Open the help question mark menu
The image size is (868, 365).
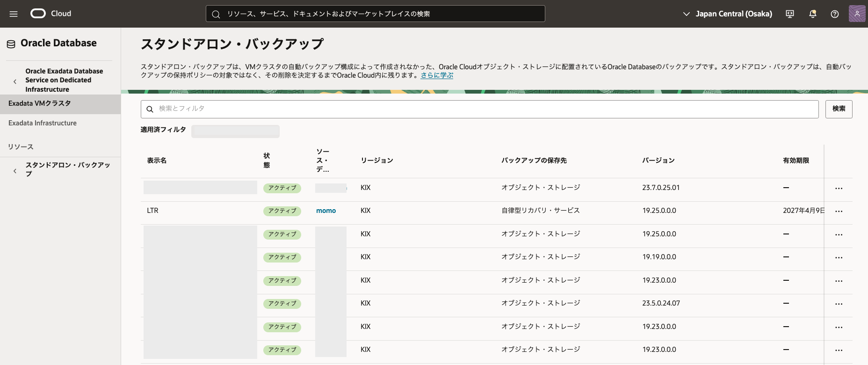pyautogui.click(x=835, y=14)
